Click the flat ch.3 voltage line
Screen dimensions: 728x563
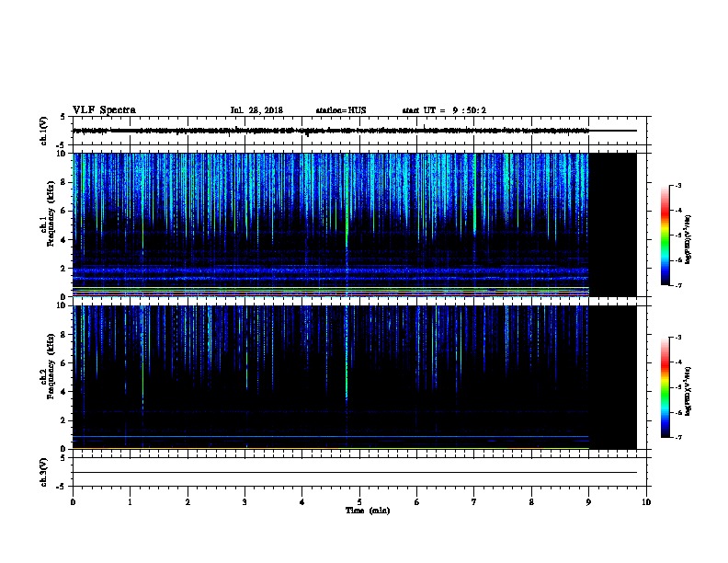(x=355, y=473)
